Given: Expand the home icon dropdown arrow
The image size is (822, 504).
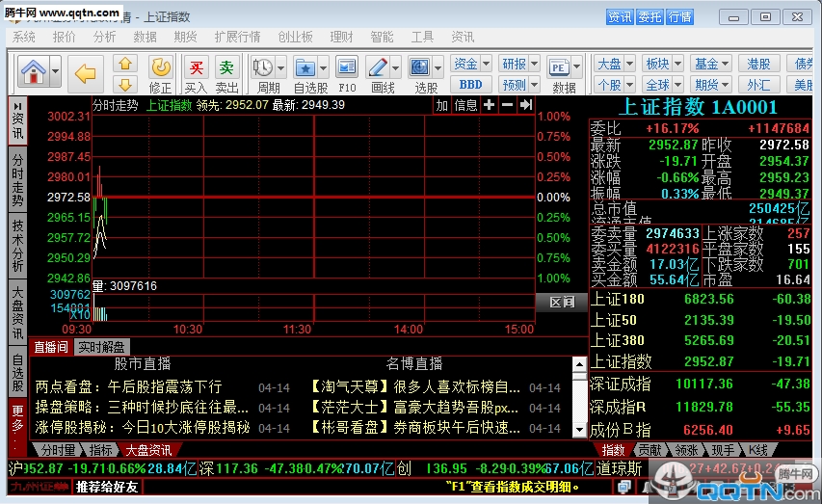Looking at the screenshot, I should coord(56,72).
